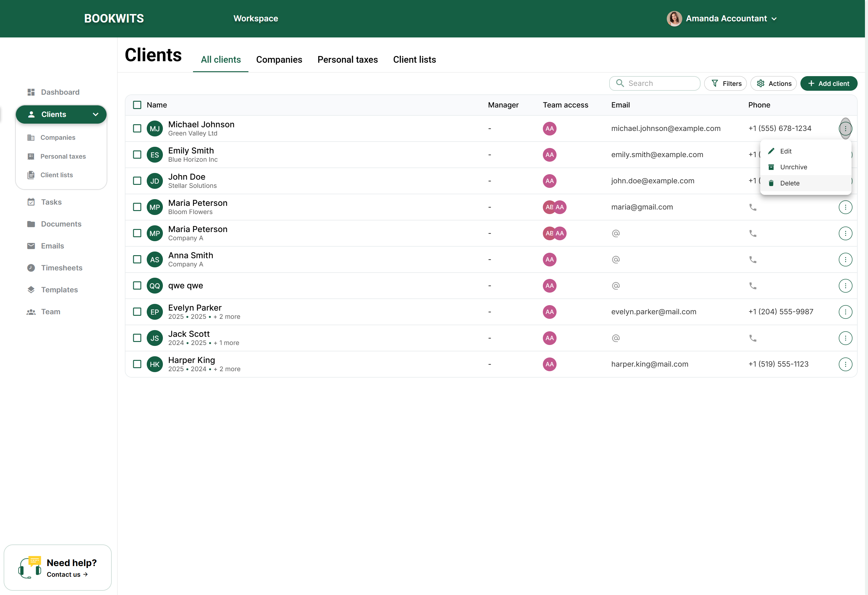Screen dimensions: 868x595
Task: Choose Delete from the context menu
Action: (806, 183)
